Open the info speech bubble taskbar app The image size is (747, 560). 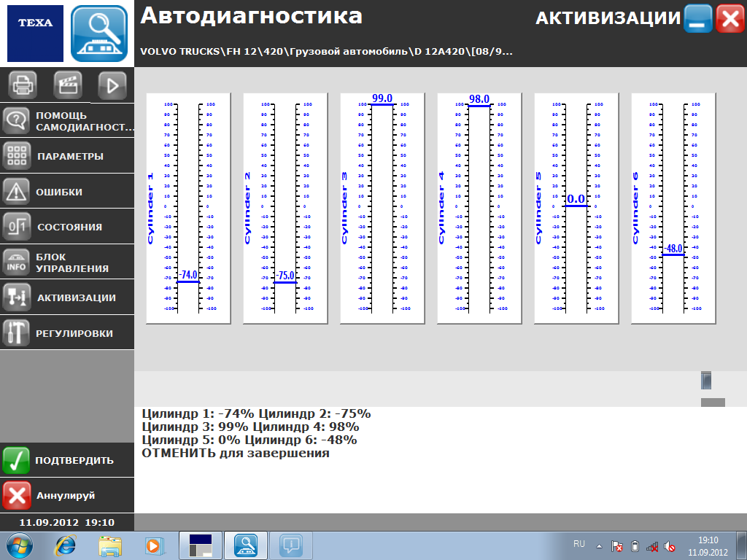click(291, 545)
